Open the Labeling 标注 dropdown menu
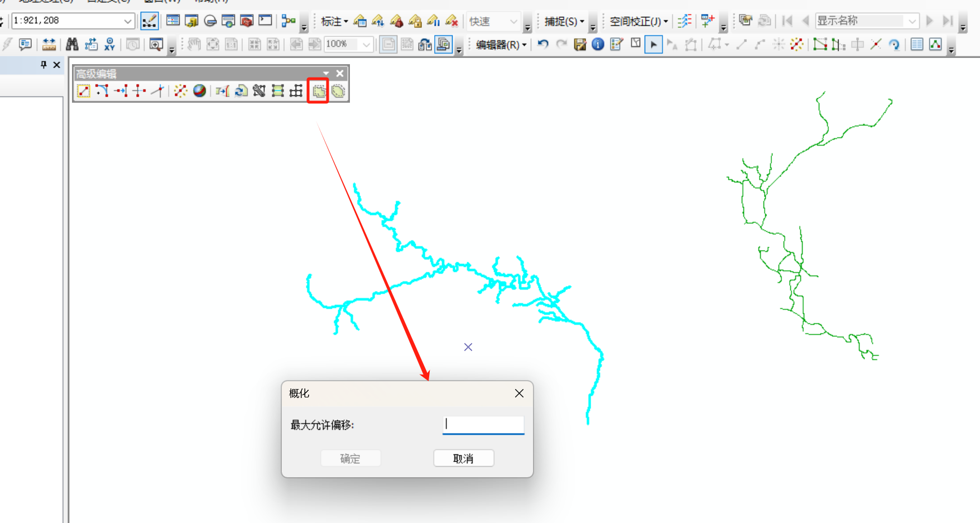Image resolution: width=980 pixels, height=523 pixels. click(334, 21)
